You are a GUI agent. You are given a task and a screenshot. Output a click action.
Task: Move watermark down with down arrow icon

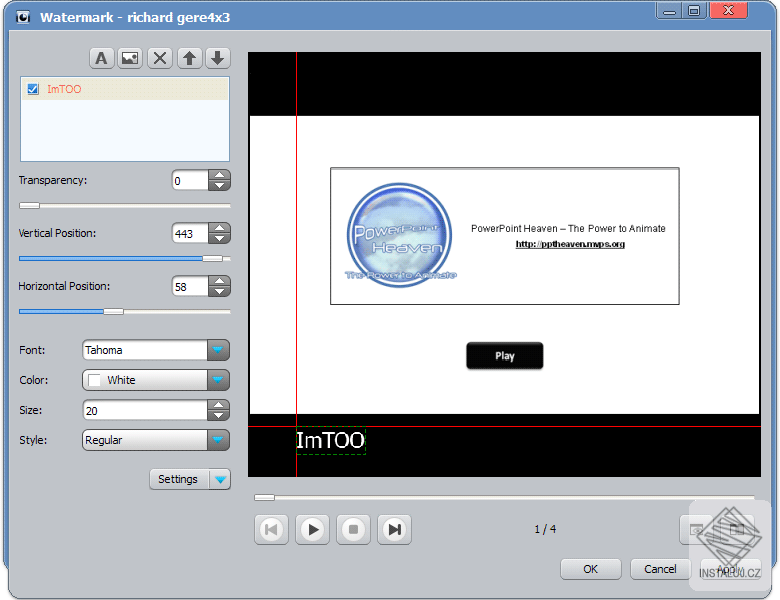[217, 58]
